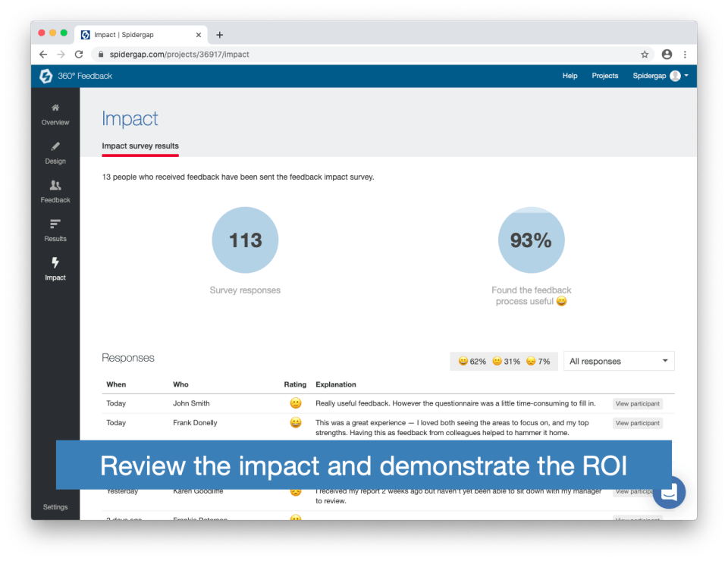Viewport: 728px width, 561px height.
Task: Filter by neutral 31% rating
Action: [506, 361]
